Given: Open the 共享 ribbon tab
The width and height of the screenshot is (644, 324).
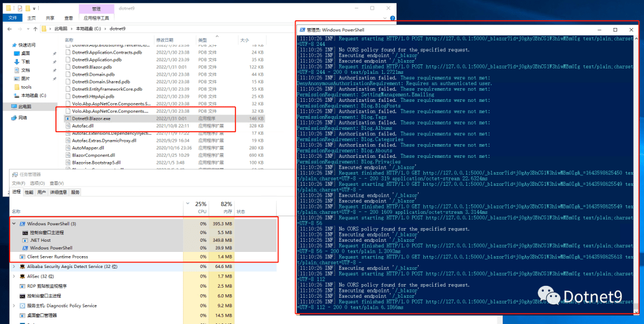Looking at the screenshot, I should click(50, 18).
